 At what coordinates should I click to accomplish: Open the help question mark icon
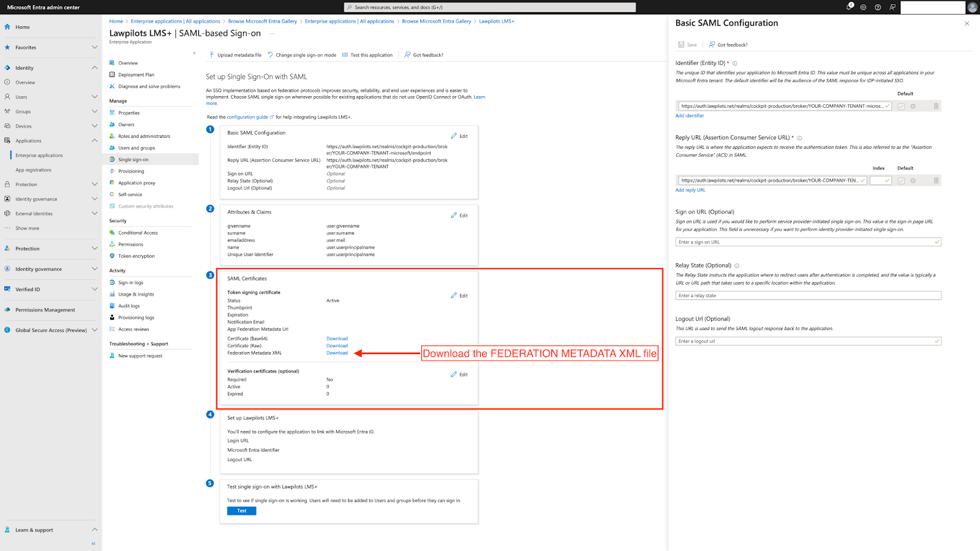(878, 7)
